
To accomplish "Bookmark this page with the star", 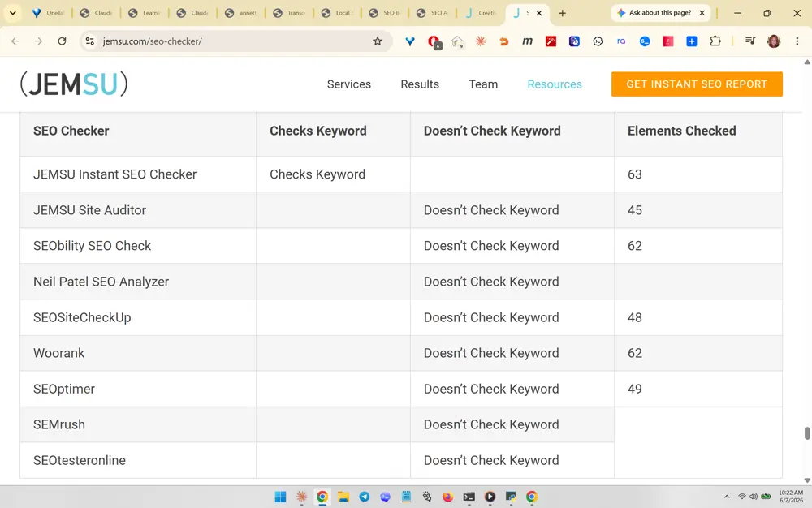I will (x=378, y=41).
